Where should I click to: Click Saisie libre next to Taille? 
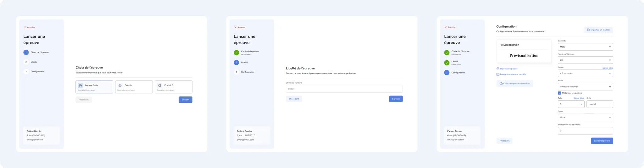(579, 98)
